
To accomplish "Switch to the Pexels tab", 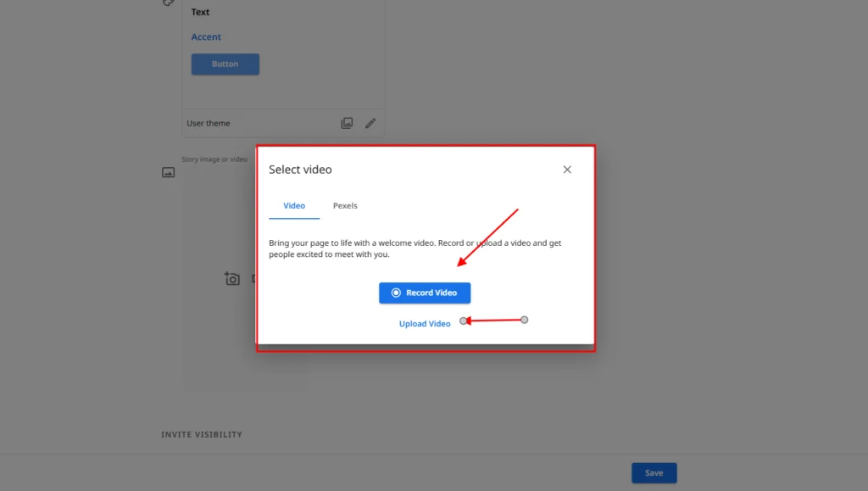I will click(345, 206).
